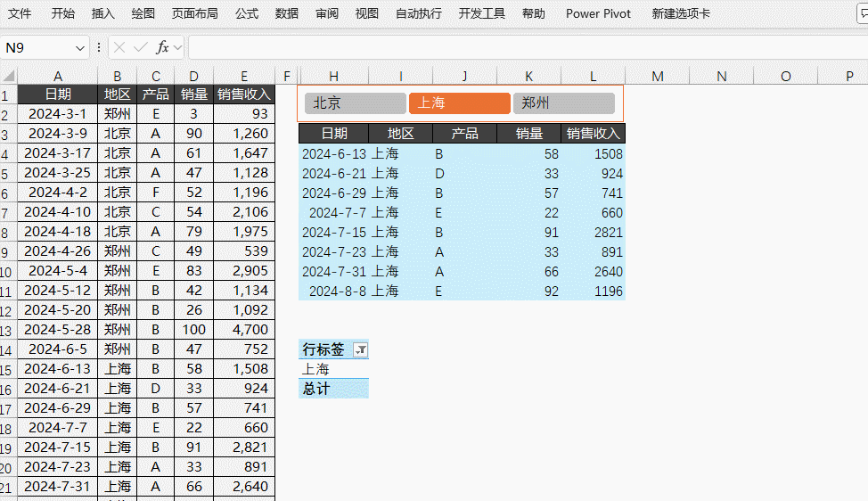This screenshot has height=501, width=868.
Task: Click the Select All corner triangle
Action: (9, 75)
